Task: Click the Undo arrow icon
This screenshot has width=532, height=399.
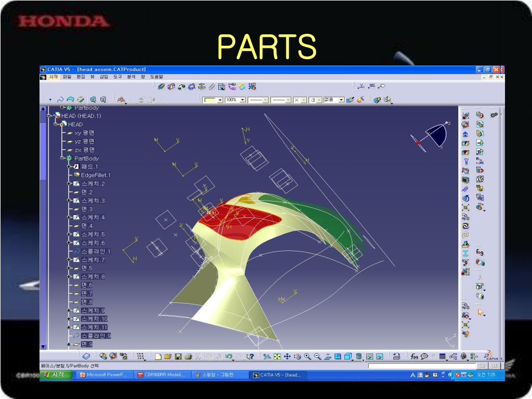Action: [x=229, y=356]
